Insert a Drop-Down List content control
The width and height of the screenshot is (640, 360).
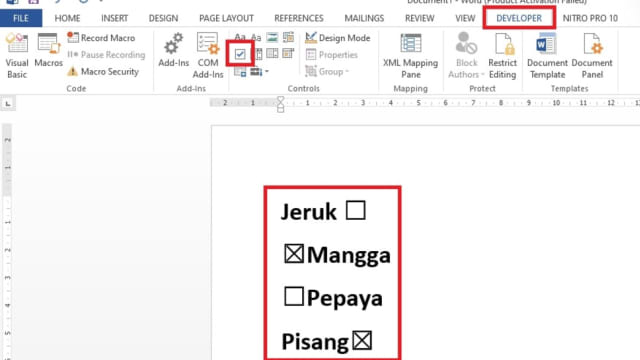[x=272, y=53]
